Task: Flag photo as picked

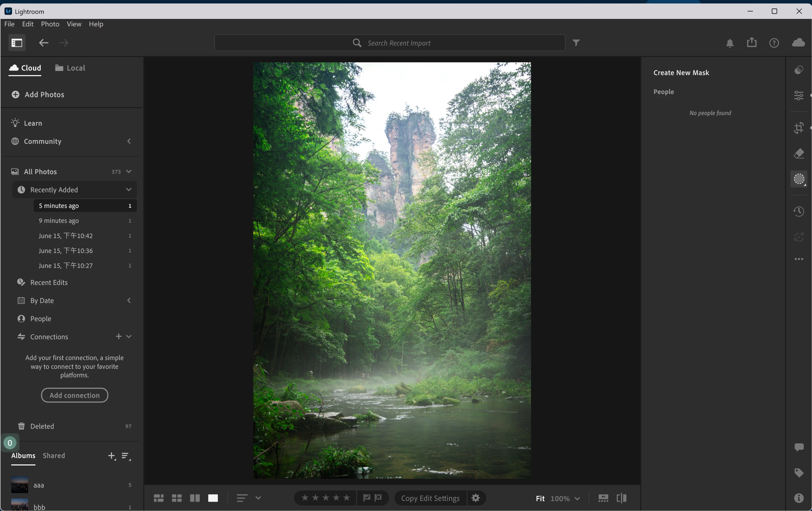Action: click(x=366, y=498)
